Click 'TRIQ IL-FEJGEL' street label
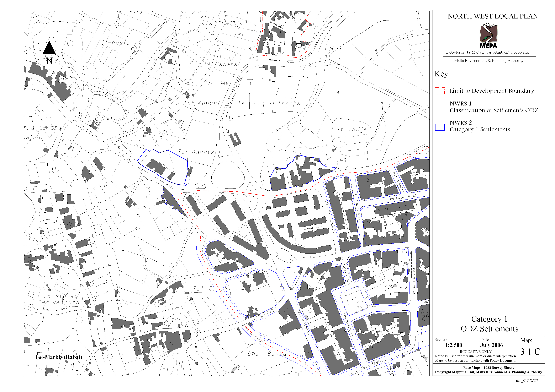The image size is (555, 392). tap(371, 364)
